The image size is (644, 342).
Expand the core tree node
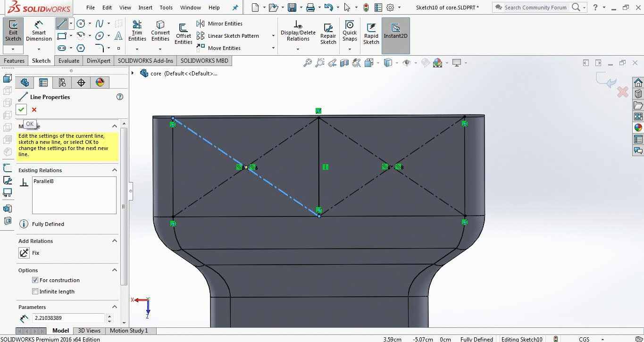(133, 73)
